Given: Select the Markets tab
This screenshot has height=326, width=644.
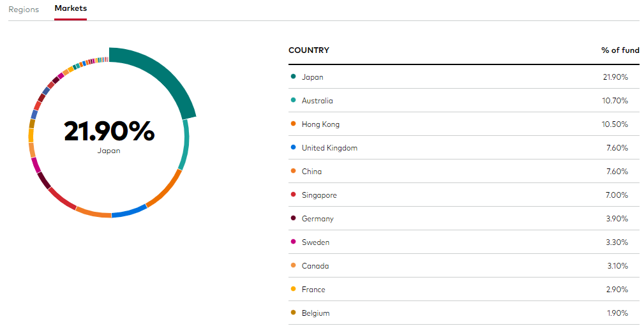Looking at the screenshot, I should click(x=71, y=9).
